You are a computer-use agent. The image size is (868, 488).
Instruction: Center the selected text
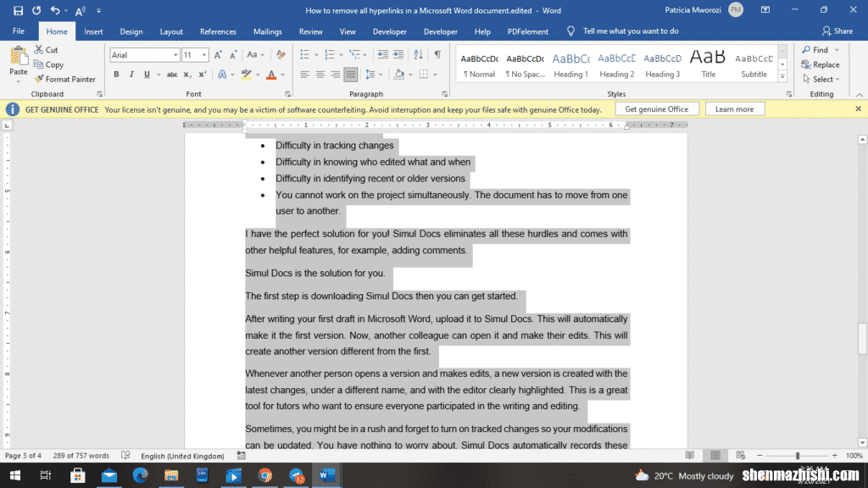(x=320, y=75)
